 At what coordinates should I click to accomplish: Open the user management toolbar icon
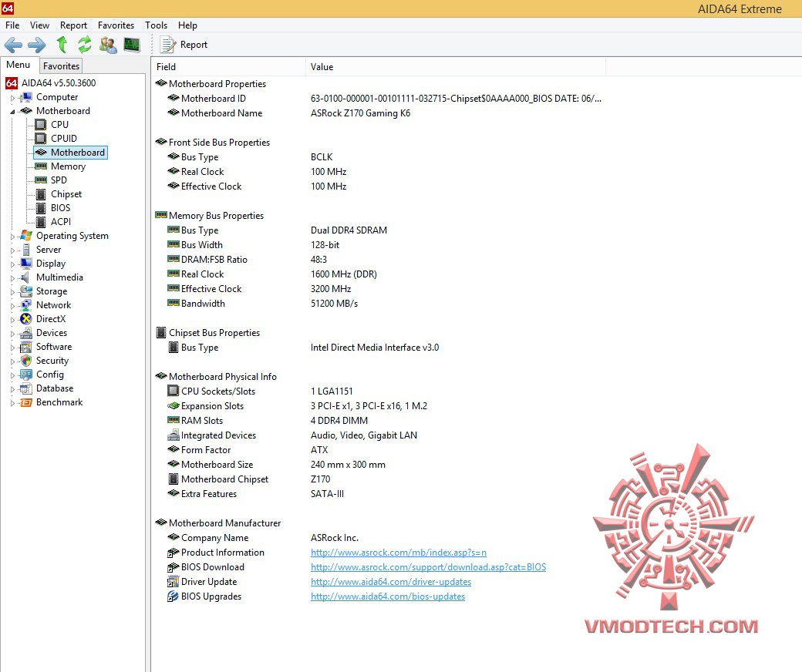[108, 45]
